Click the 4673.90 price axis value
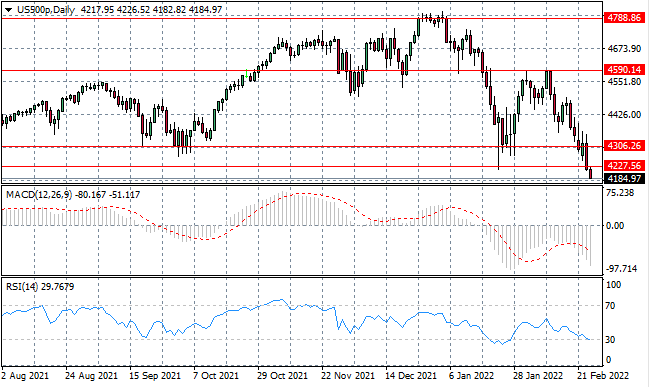The width and height of the screenshot is (649, 387). 624,49
